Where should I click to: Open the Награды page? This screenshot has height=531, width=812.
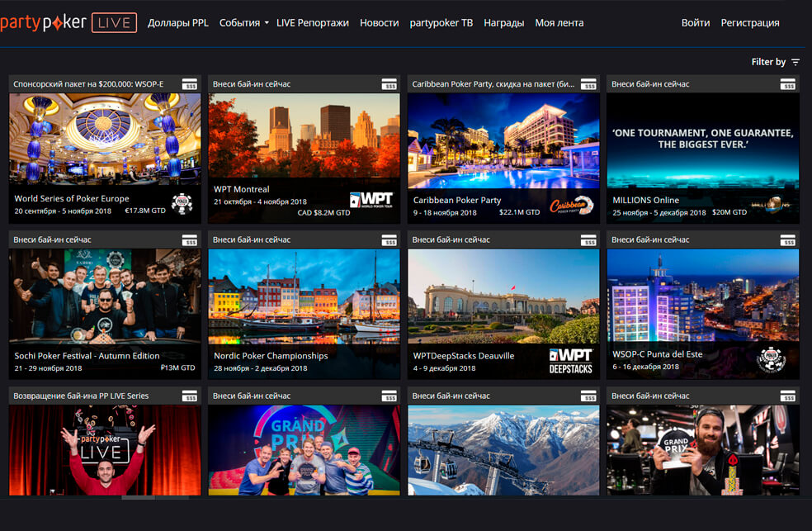tap(504, 23)
